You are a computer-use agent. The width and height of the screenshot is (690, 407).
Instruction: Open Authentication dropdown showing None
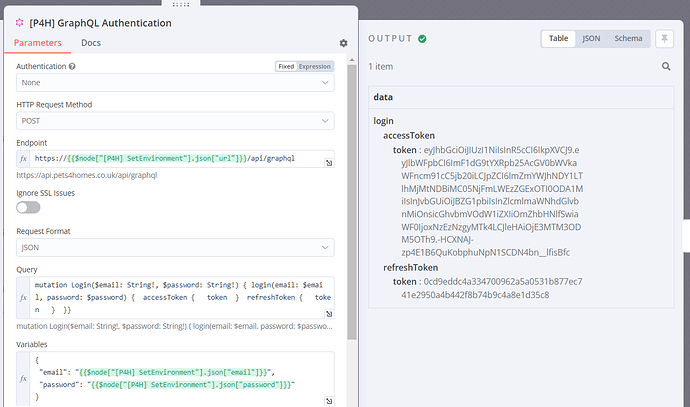click(x=175, y=83)
